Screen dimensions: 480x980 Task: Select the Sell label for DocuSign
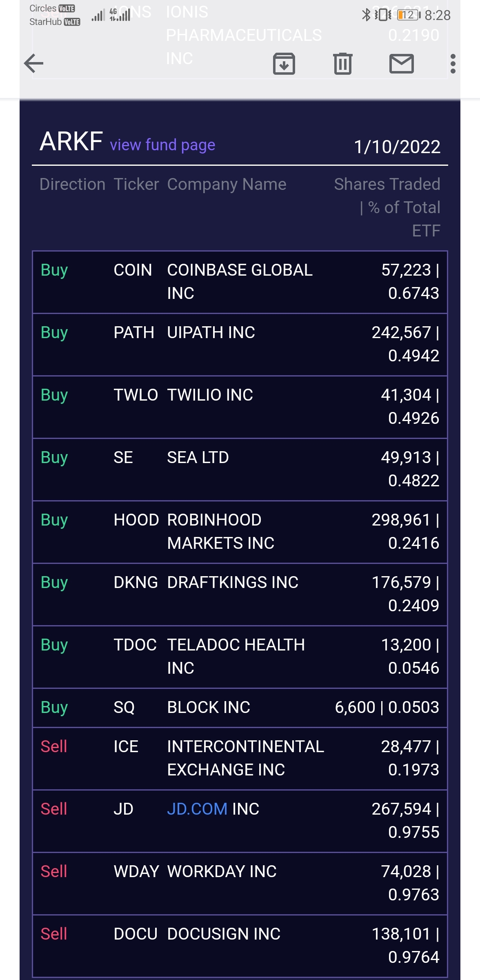[54, 934]
